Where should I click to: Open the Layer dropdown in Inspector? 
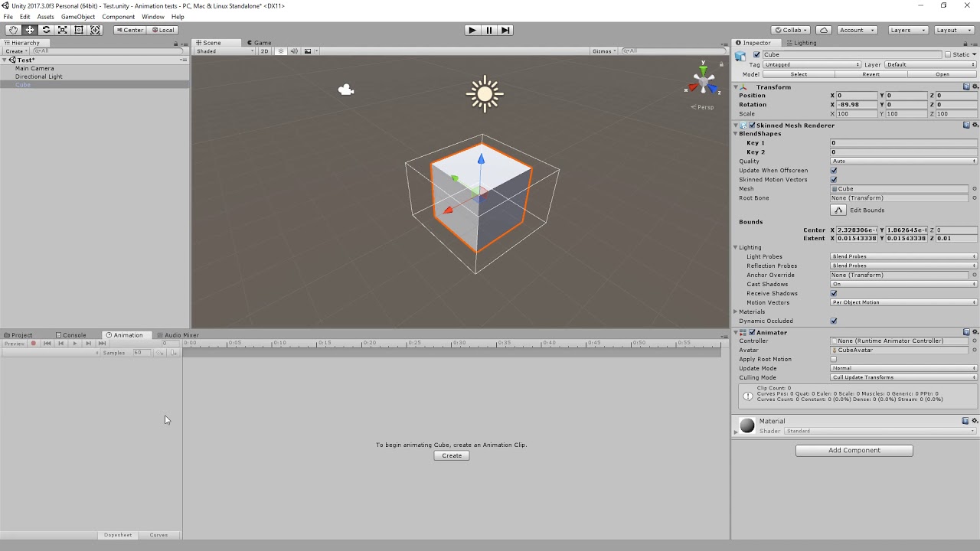(x=932, y=64)
